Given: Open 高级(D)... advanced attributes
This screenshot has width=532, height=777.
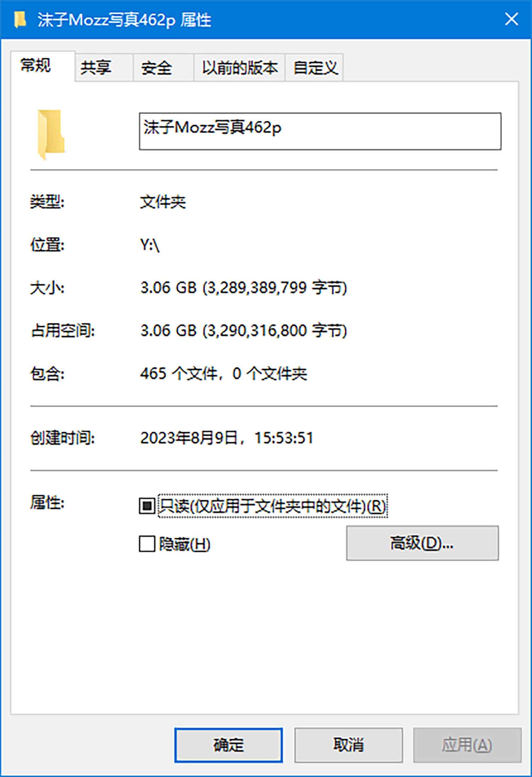Looking at the screenshot, I should [422, 543].
